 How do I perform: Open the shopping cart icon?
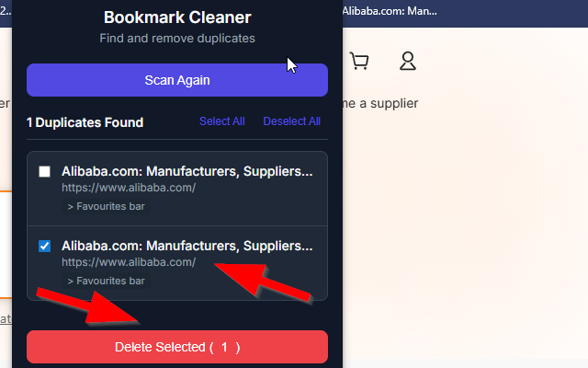pos(359,62)
